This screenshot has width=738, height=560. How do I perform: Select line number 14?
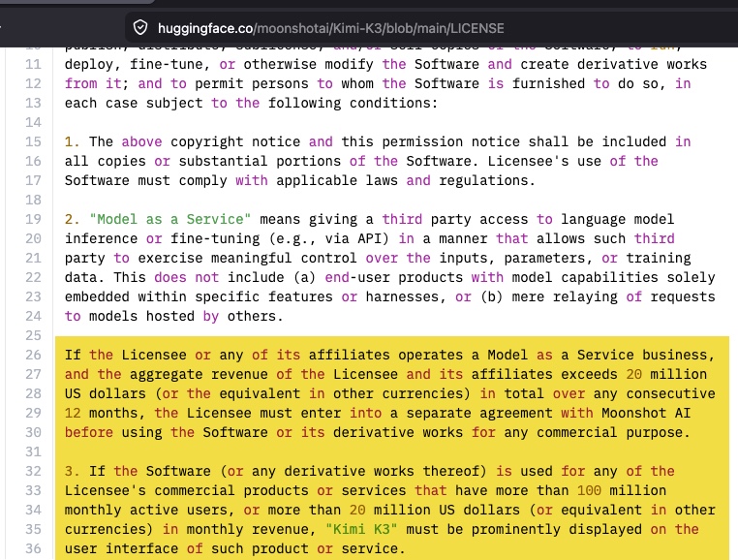click(33, 122)
